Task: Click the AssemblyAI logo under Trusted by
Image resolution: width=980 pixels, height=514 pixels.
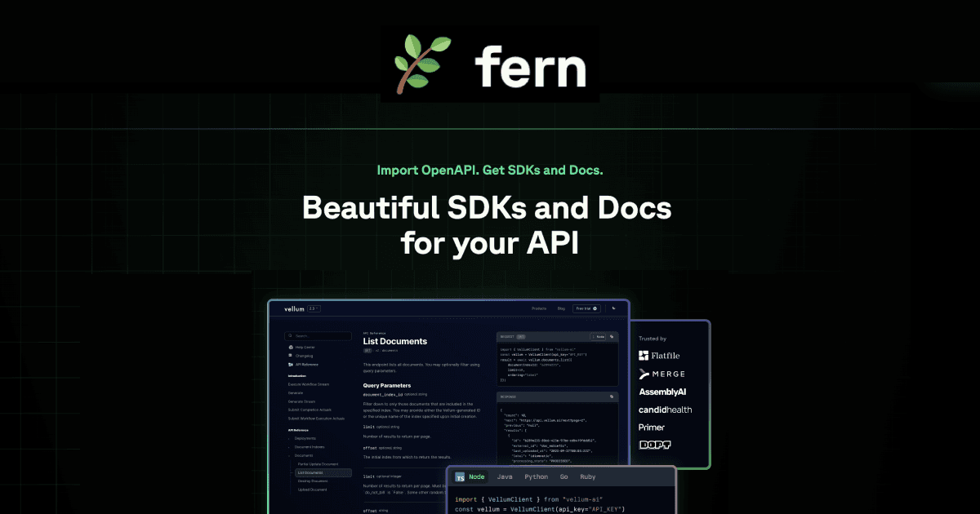Action: coord(662,392)
